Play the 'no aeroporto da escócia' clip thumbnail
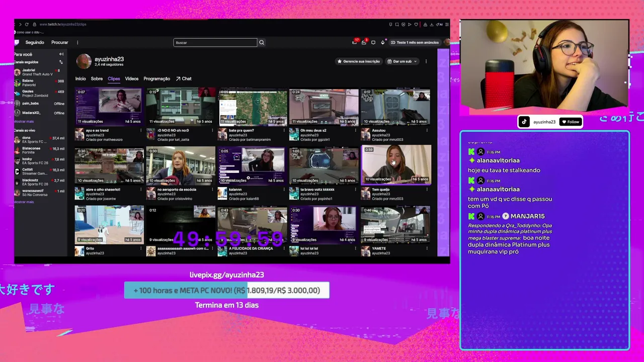Screen dimensions: 644x362 pos(181,165)
